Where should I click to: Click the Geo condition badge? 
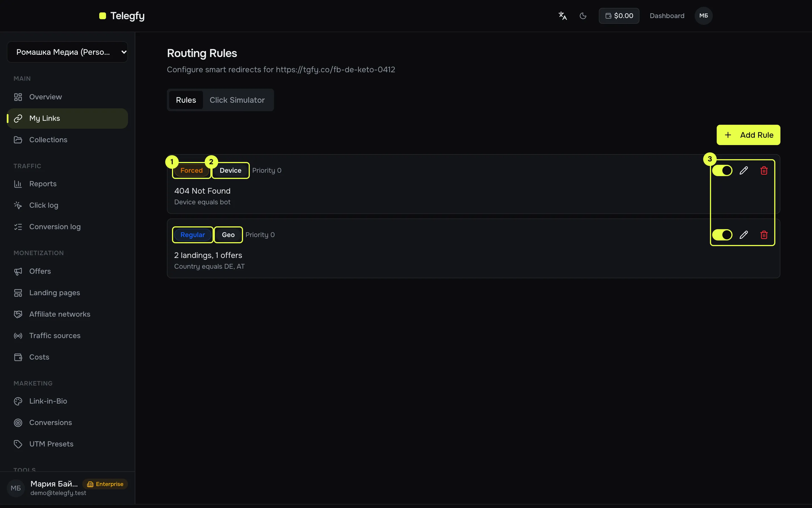(228, 235)
